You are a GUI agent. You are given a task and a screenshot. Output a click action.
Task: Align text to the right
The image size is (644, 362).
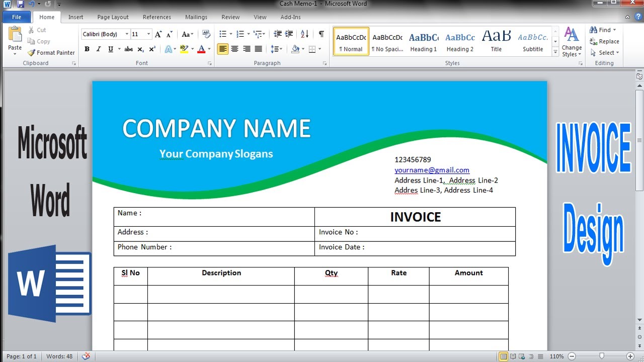(x=247, y=49)
